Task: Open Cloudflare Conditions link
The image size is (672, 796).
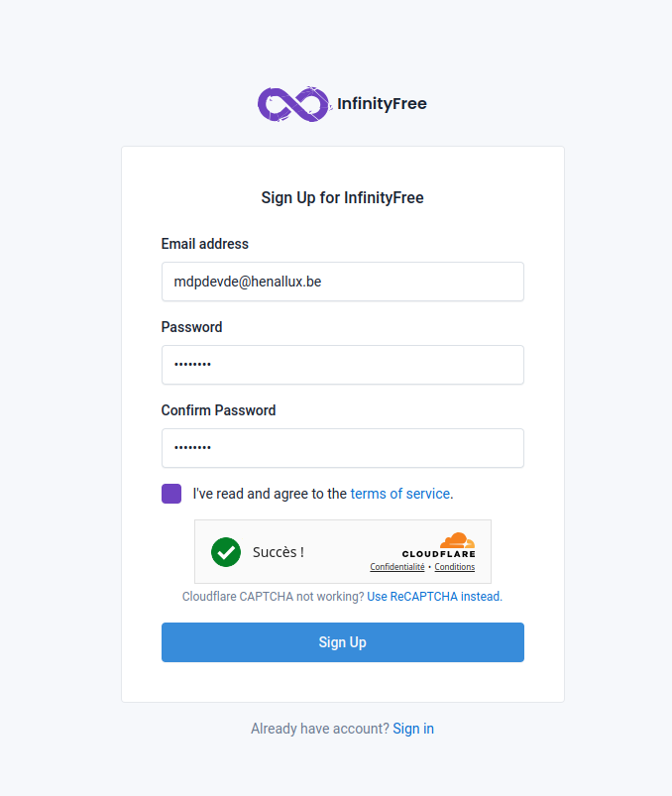Action: click(x=455, y=567)
